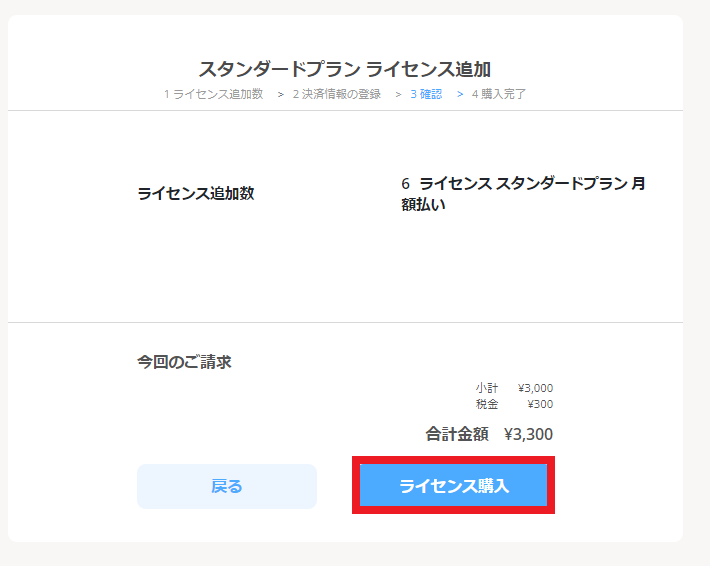
Task: Select step 2 決済情報の登録
Action: tap(336, 94)
